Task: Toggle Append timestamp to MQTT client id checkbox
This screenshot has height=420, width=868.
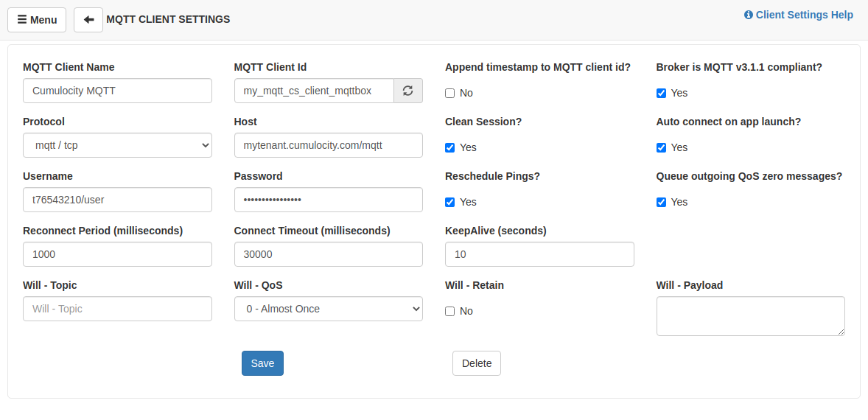Action: point(449,94)
